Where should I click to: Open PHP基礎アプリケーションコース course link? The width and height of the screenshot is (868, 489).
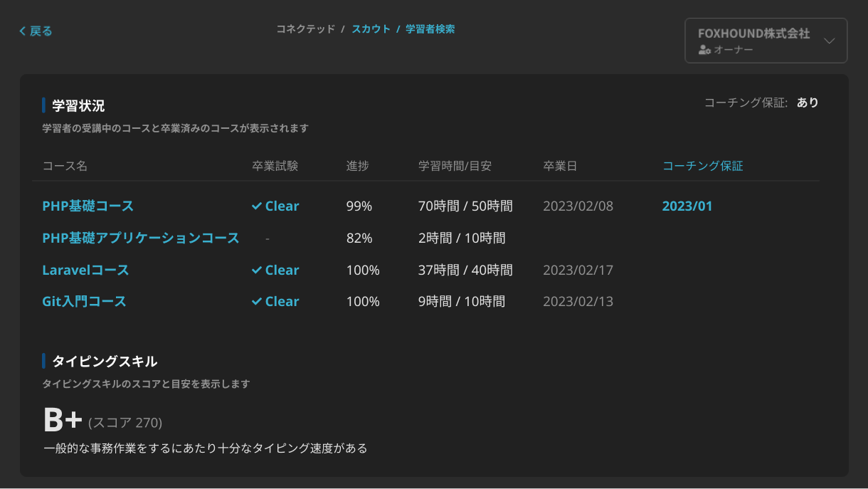(x=141, y=238)
